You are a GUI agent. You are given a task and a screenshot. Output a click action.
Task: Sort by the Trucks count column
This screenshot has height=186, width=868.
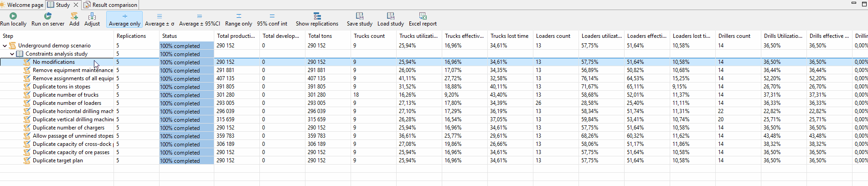tap(374, 36)
